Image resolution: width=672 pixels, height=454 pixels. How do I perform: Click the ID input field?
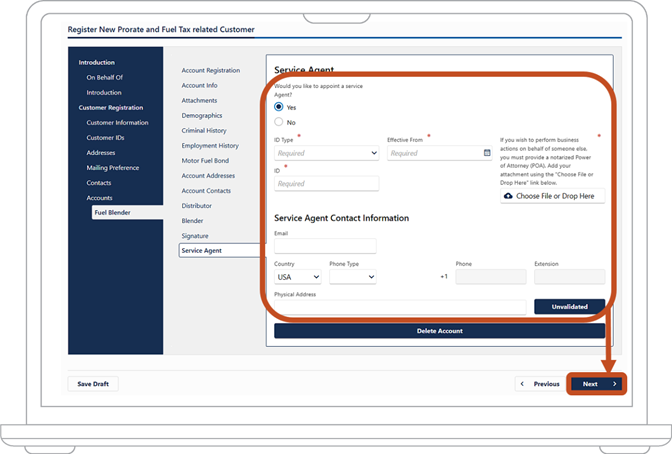tap(327, 183)
